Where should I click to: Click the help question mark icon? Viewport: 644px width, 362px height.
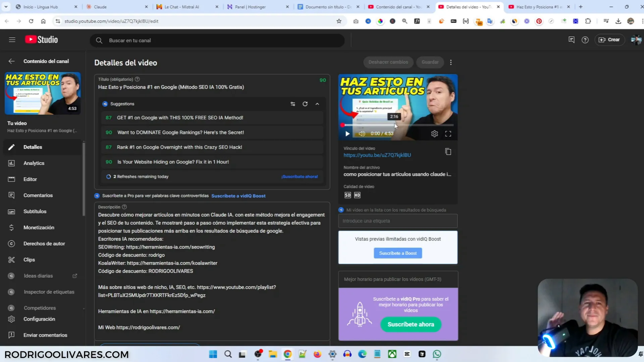(585, 40)
